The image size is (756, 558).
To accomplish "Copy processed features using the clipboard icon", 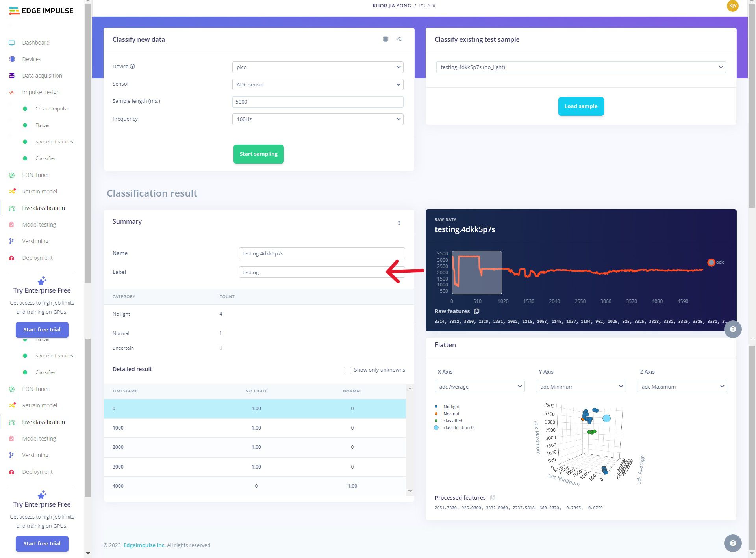I will (492, 498).
